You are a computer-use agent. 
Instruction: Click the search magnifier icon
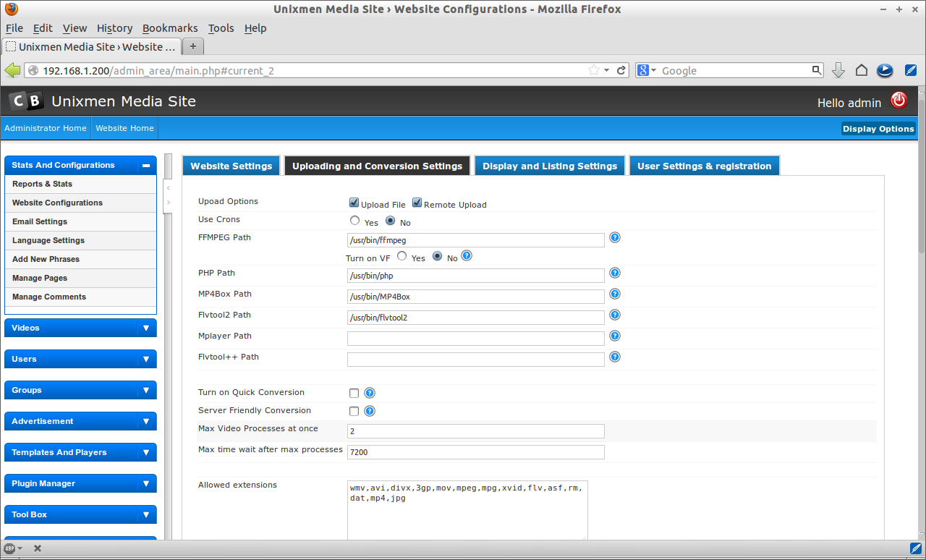[x=817, y=70]
